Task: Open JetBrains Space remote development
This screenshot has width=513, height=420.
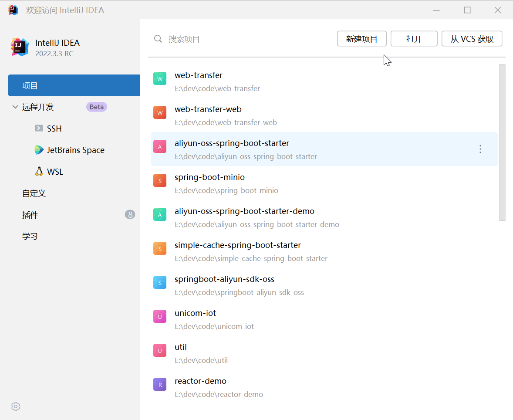Action: pos(76,150)
